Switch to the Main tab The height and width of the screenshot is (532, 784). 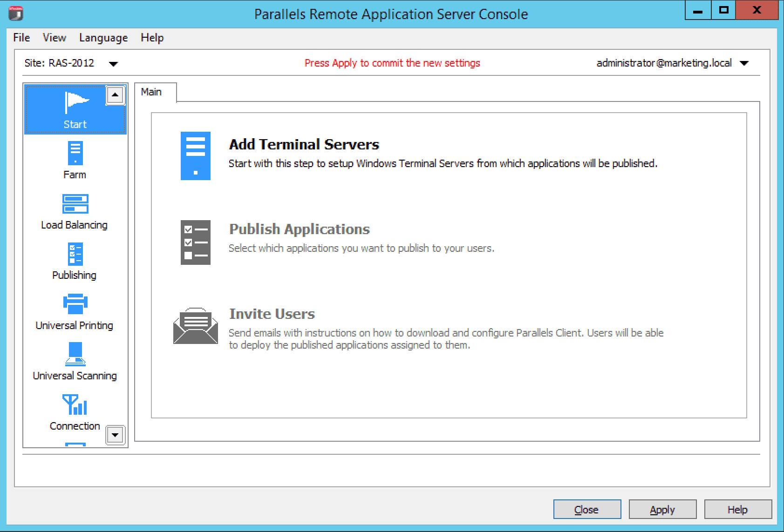152,92
